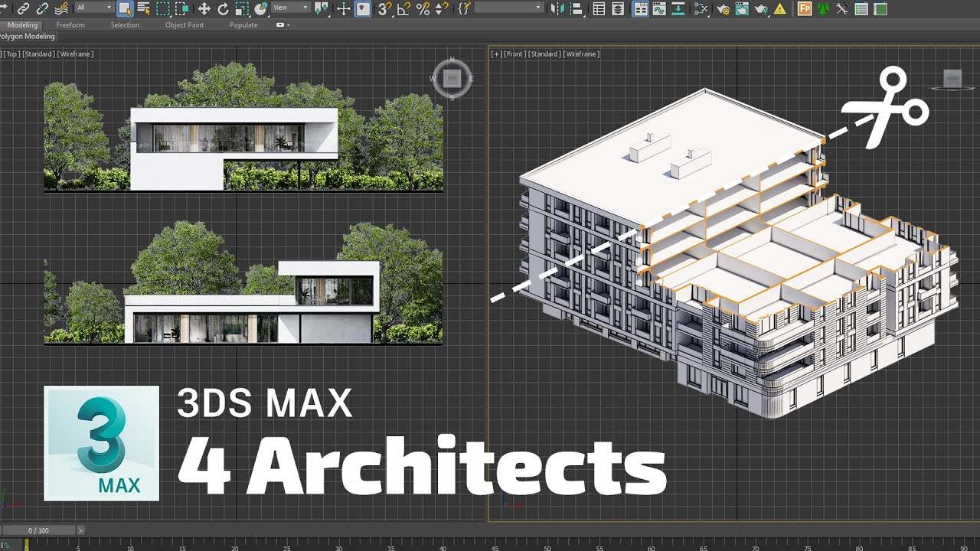The image size is (980, 551).
Task: Select the Select and Move tool
Action: [x=203, y=8]
